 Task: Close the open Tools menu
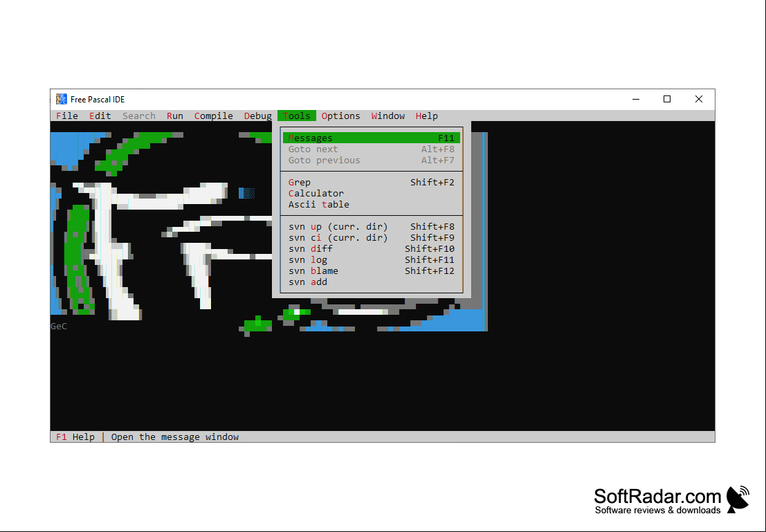click(x=297, y=116)
